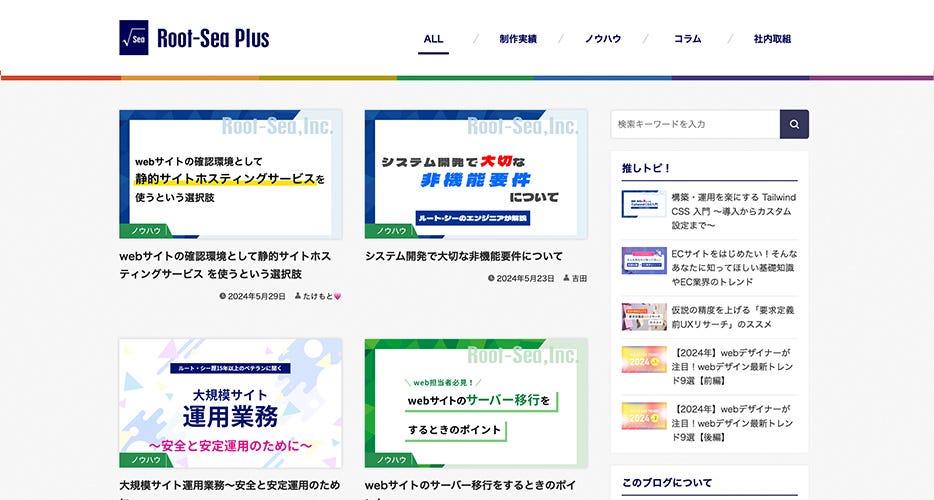Image resolution: width=934 pixels, height=500 pixels.
Task: Click the 検索キーワードを入力 search field
Action: pyautogui.click(x=695, y=124)
